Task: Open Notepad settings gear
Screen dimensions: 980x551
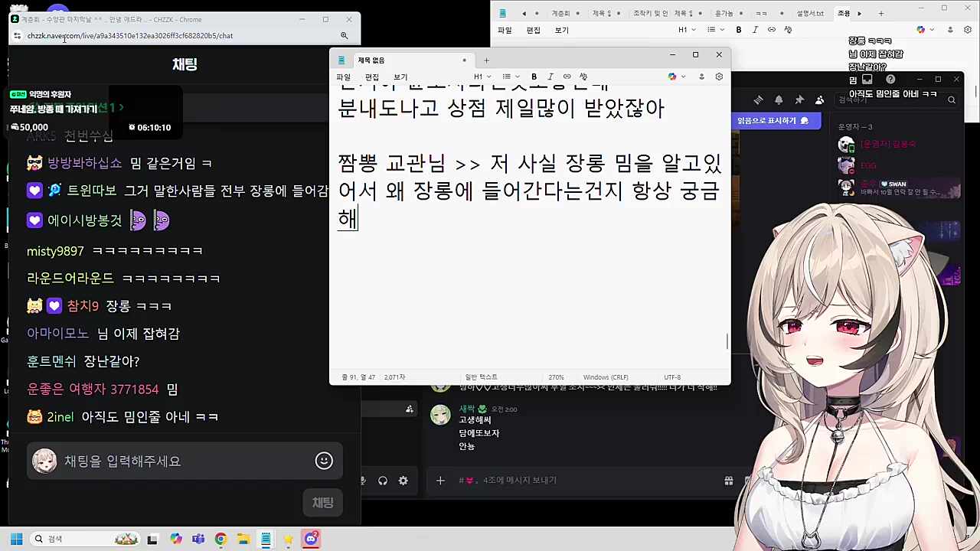Action: coord(718,77)
